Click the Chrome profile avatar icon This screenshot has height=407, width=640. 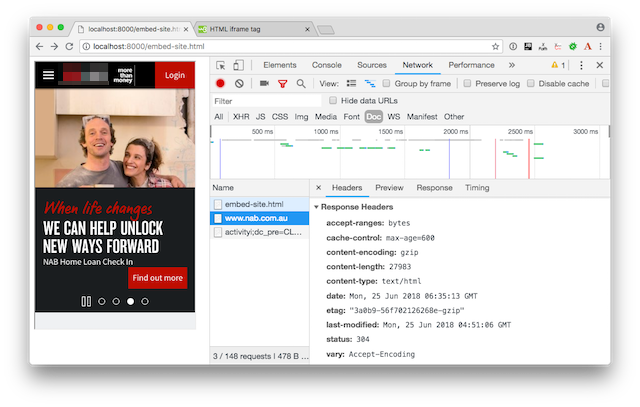[x=600, y=27]
